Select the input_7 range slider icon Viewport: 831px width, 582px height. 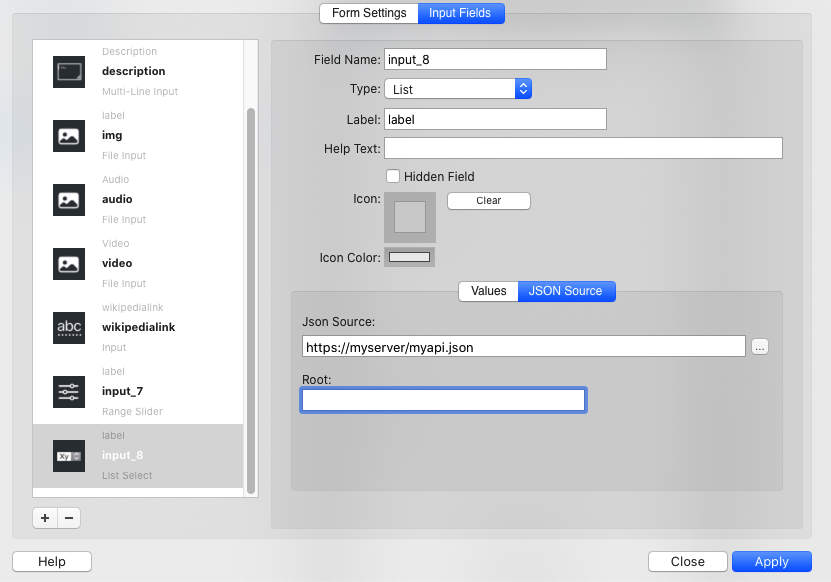[x=69, y=392]
